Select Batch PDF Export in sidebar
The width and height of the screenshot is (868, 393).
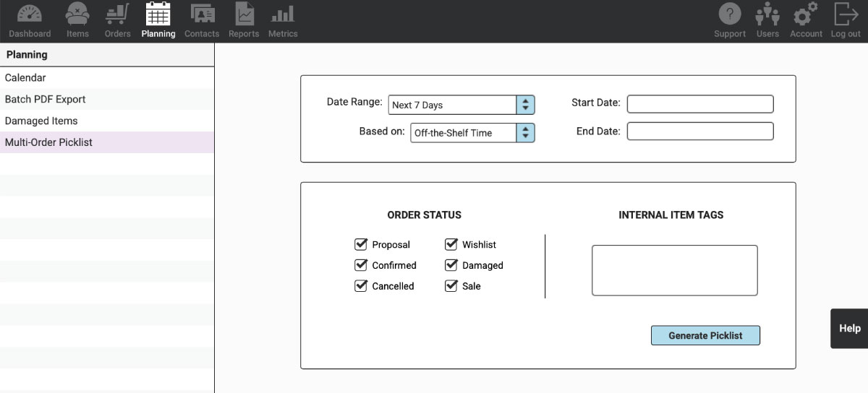(46, 99)
